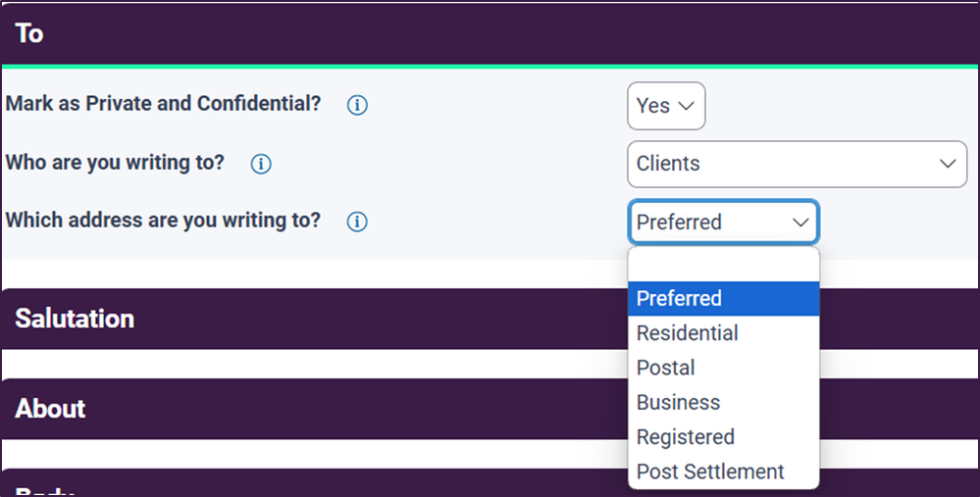Screen dimensions: 980x497
Task: Collapse the Preferred address dropdown field
Action: [x=724, y=223]
